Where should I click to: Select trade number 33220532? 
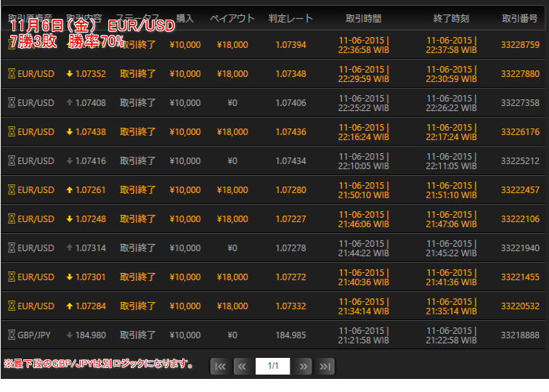(520, 306)
